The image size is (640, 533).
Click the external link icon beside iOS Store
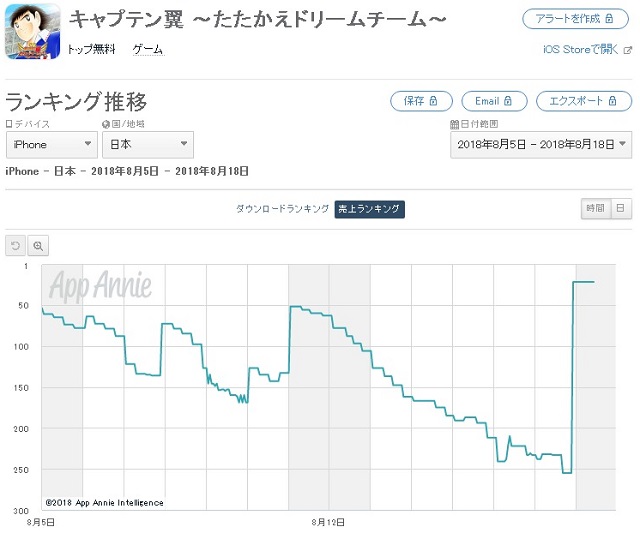[627, 51]
